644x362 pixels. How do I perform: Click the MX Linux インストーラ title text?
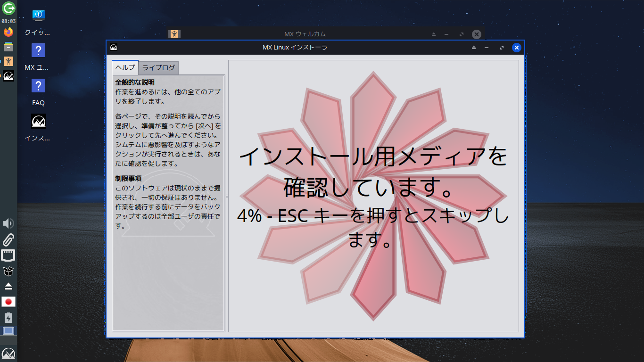pos(295,47)
